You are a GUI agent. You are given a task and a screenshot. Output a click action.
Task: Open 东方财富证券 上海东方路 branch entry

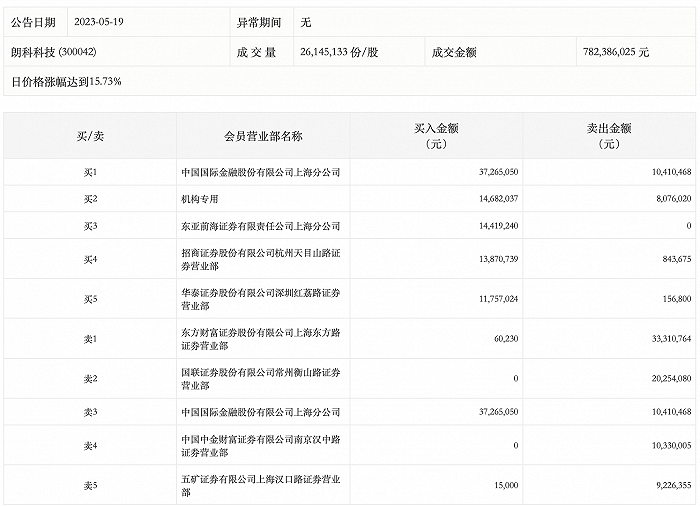pos(262,339)
